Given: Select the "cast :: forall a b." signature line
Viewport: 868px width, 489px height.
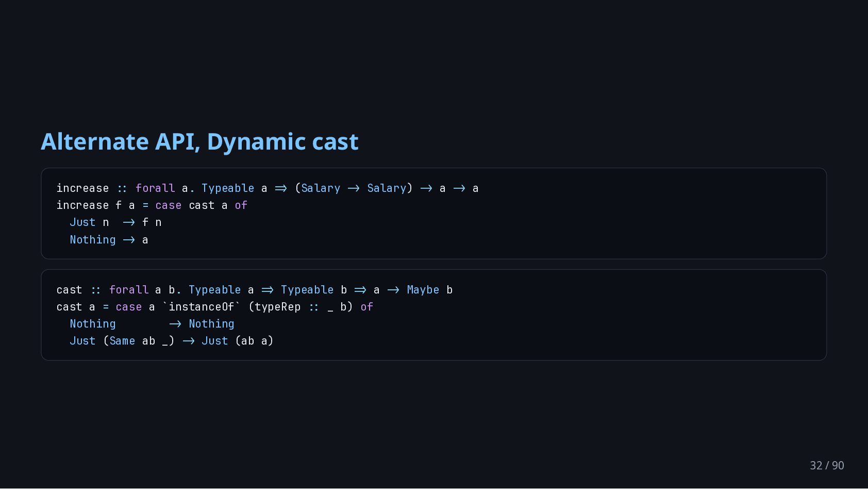Looking at the screenshot, I should coord(255,290).
